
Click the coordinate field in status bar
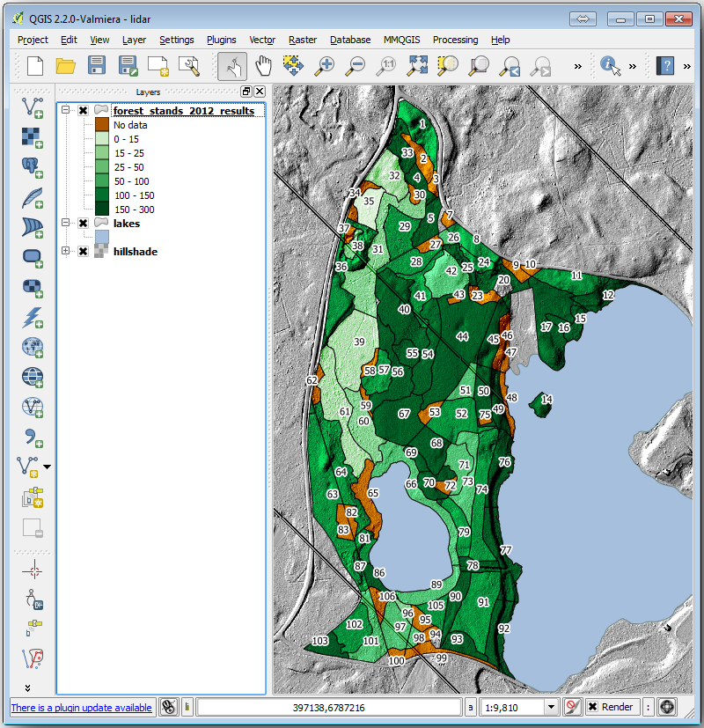329,707
